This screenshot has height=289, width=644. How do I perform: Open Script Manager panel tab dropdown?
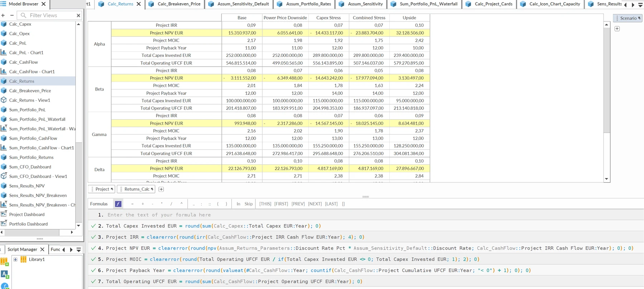79,250
